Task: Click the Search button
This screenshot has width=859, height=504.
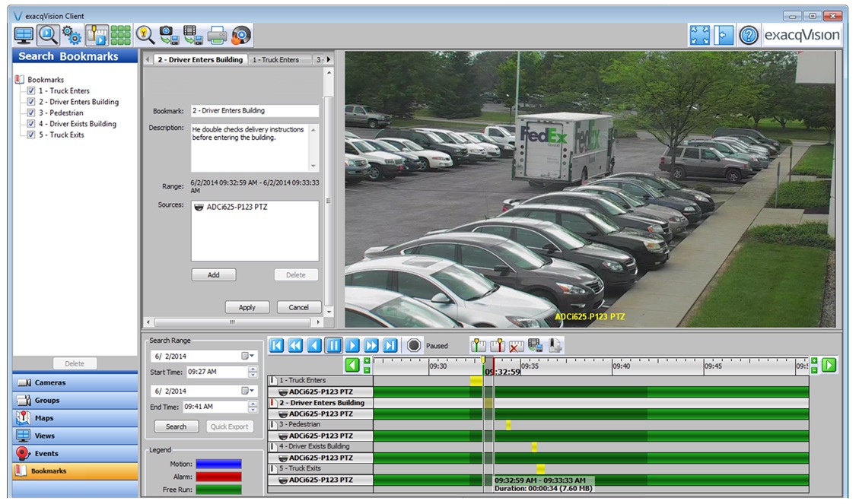Action: pos(176,426)
